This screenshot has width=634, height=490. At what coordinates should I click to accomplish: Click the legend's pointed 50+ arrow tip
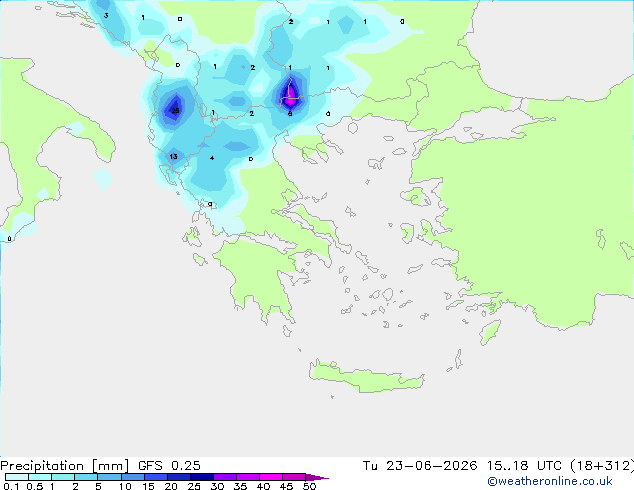tap(317, 478)
